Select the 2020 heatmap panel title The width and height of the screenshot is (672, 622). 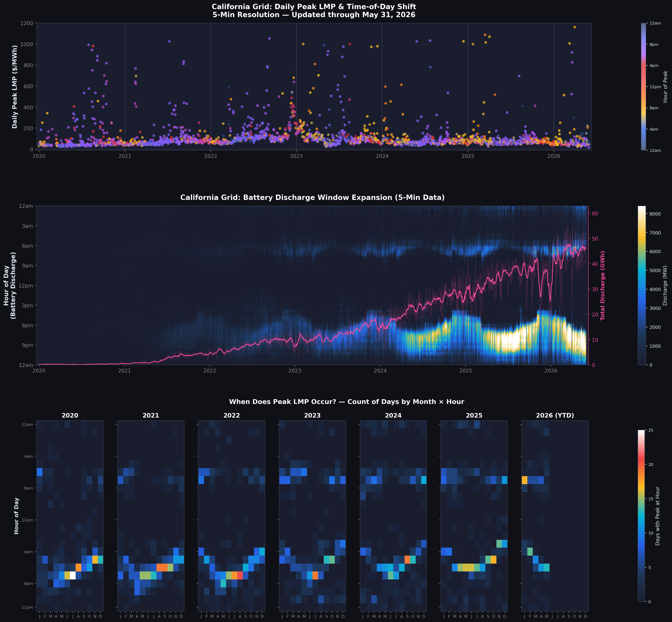pyautogui.click(x=70, y=415)
